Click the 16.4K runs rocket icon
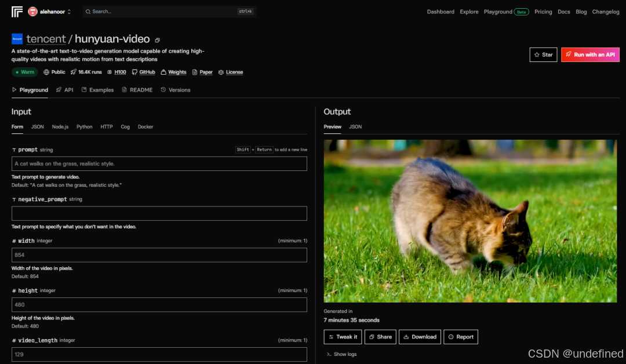The width and height of the screenshot is (626, 364). 73,72
